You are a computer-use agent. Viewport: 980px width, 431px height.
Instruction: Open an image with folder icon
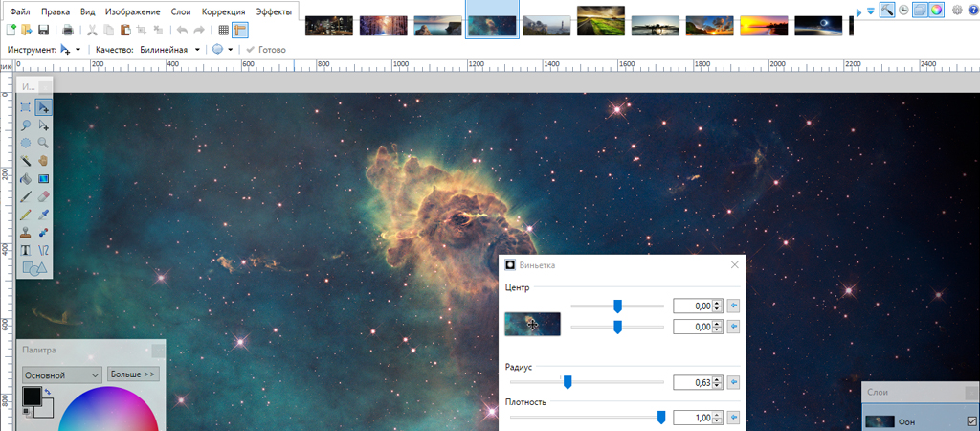(26, 30)
